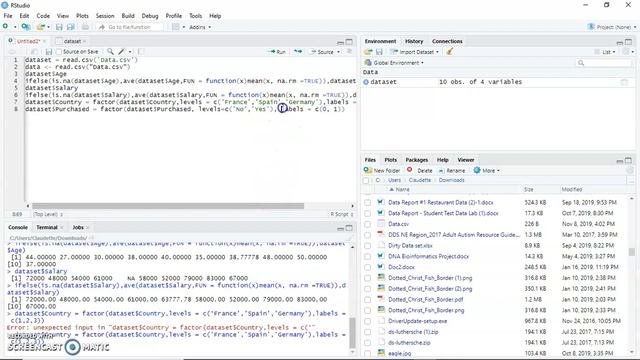Switch to the Packages tab
This screenshot has width=640, height=360.
(416, 160)
